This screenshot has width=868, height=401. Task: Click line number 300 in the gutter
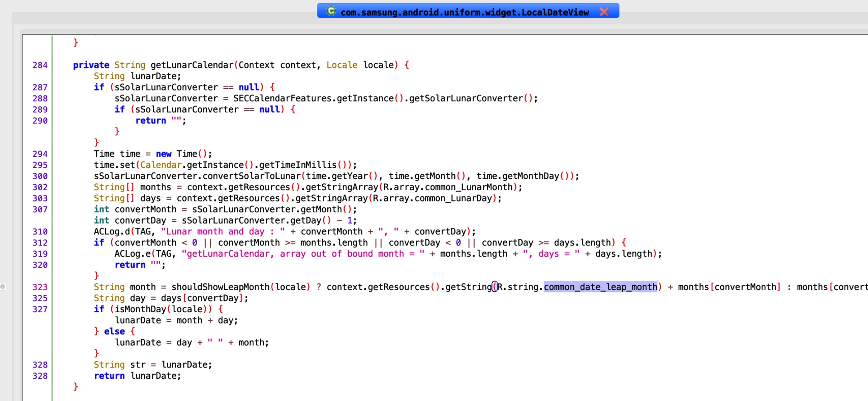40,176
